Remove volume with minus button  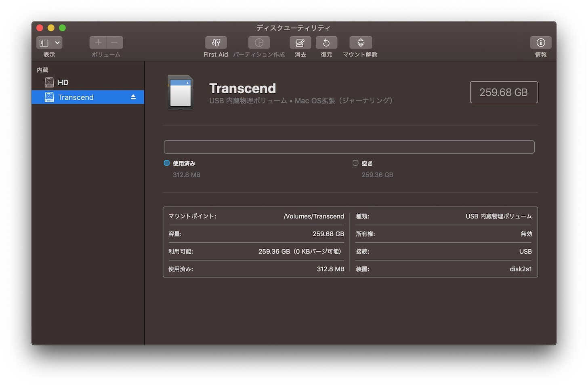[115, 42]
